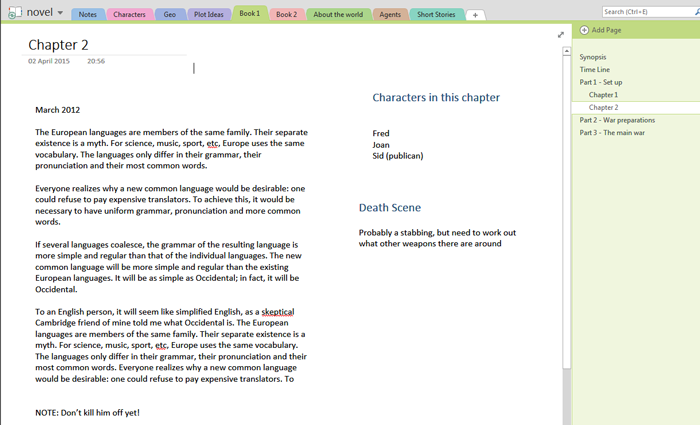Click the Sid (publican) entry
The image size is (700, 425).
click(x=398, y=156)
